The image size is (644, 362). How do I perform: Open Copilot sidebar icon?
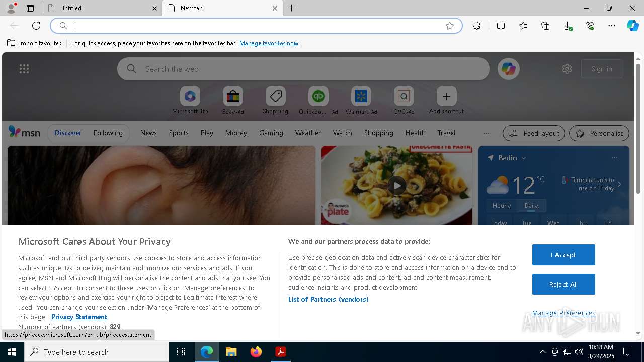coord(632,26)
